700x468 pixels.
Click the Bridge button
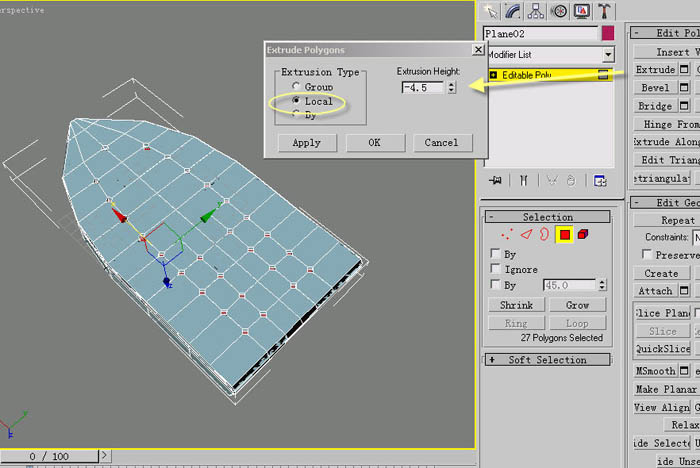click(655, 106)
